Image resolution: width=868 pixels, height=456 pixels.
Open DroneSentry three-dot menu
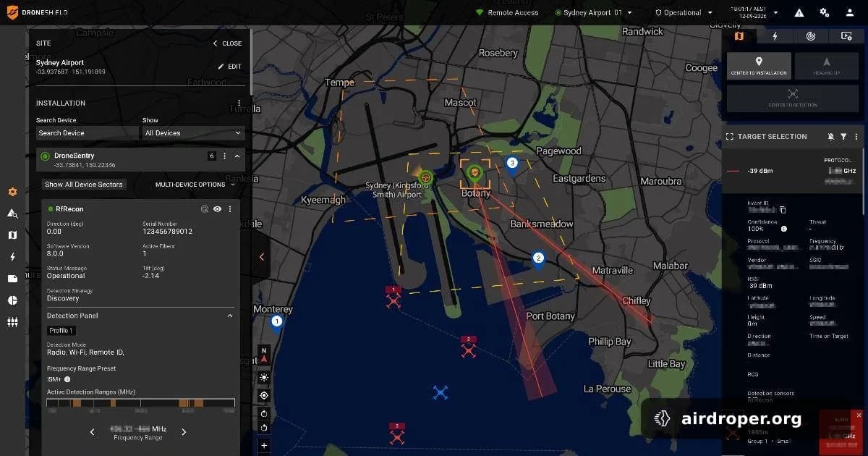(x=224, y=156)
